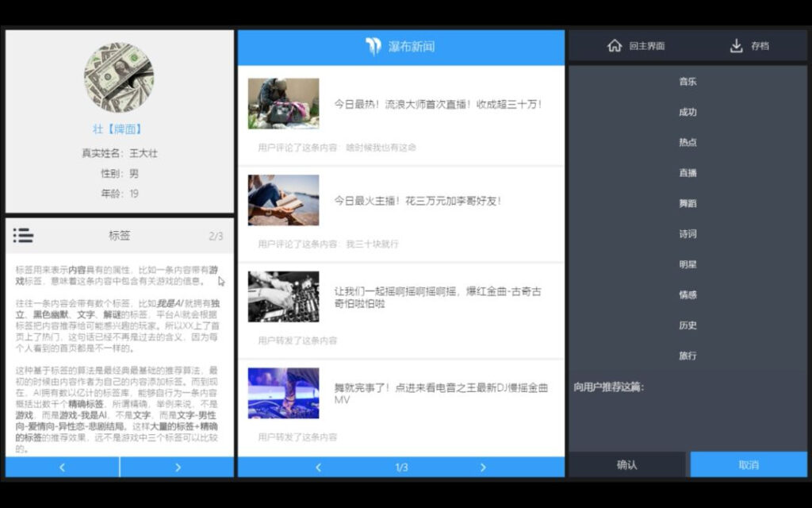The height and width of the screenshot is (508, 812).
Task: Select the 音乐 tag
Action: pos(688,82)
